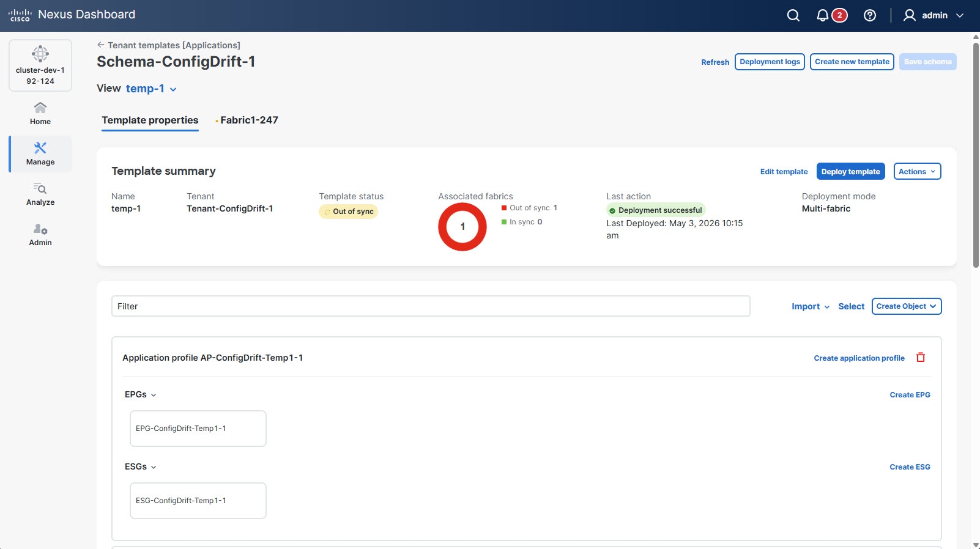Switch to the Fabric1-247 tab
This screenshot has height=549, width=980.
pos(248,120)
